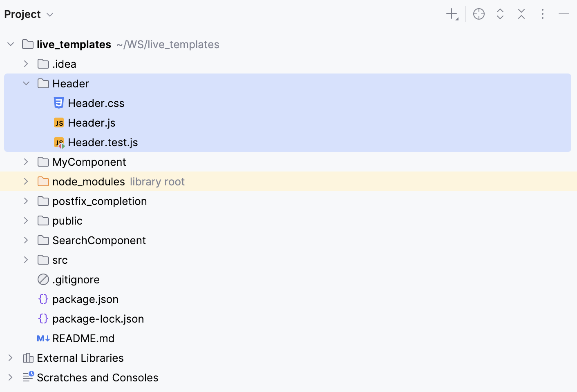Select the SearchComponent folder

click(x=99, y=240)
